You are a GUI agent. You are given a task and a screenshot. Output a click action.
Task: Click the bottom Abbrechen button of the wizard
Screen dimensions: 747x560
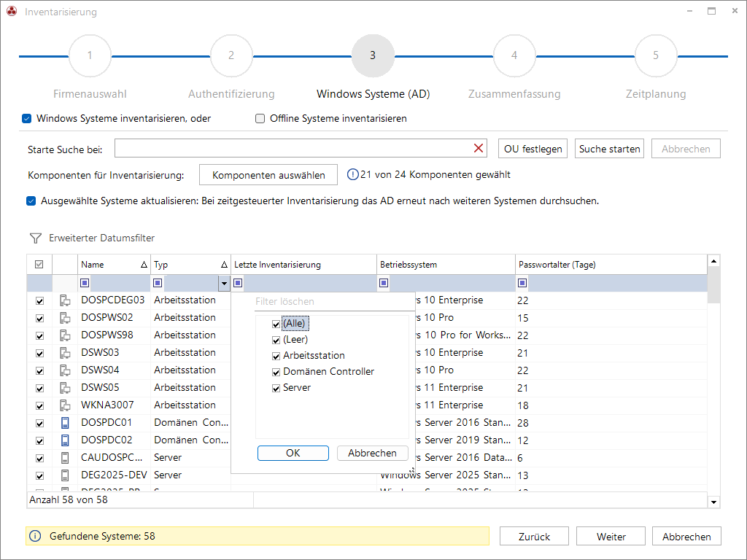[x=686, y=536]
